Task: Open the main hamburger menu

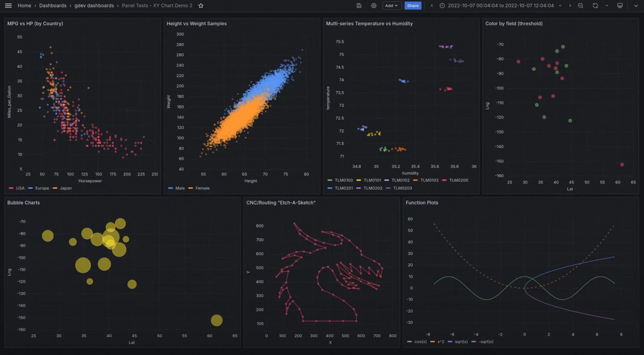Action: click(8, 6)
